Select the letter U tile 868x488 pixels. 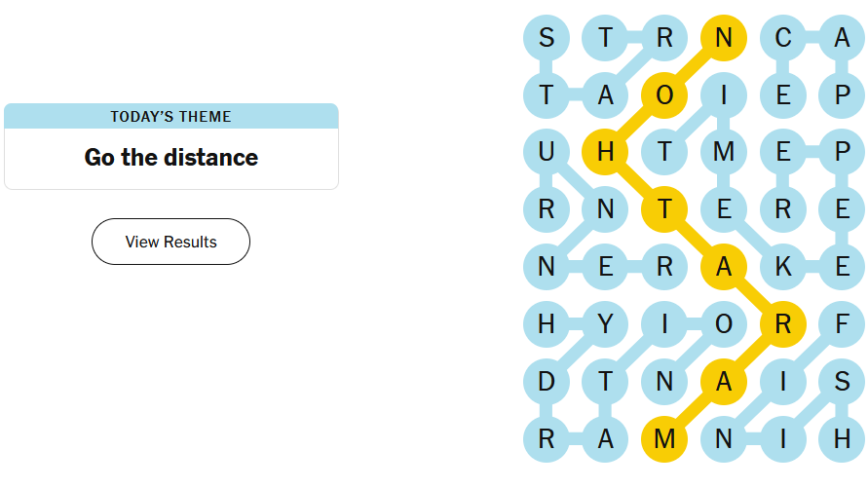click(x=547, y=152)
